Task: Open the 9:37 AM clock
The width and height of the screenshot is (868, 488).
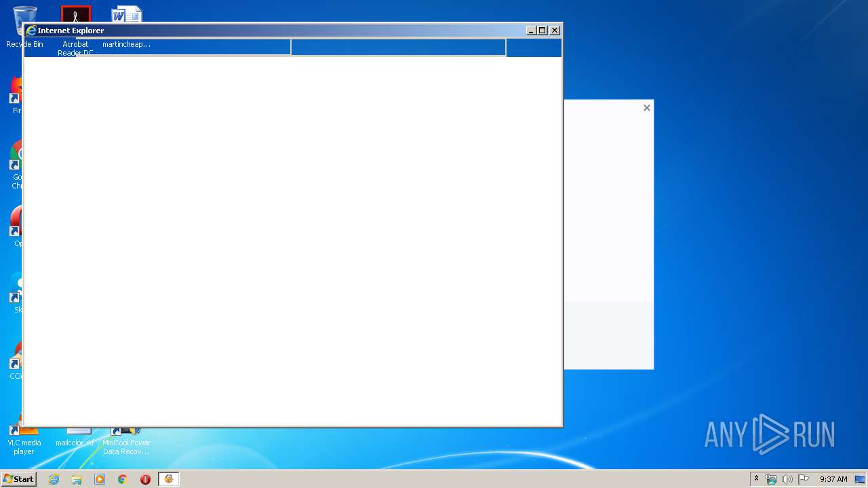Action: tap(833, 479)
